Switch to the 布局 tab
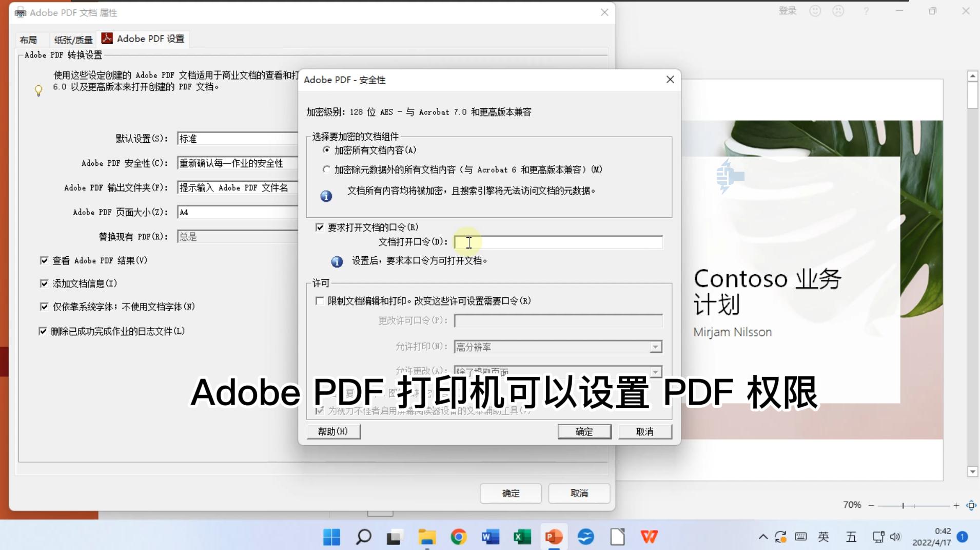Image resolution: width=980 pixels, height=550 pixels. [x=29, y=39]
